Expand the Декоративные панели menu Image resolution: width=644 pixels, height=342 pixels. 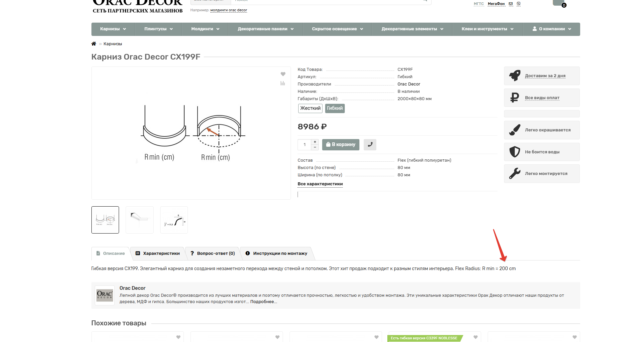click(266, 29)
